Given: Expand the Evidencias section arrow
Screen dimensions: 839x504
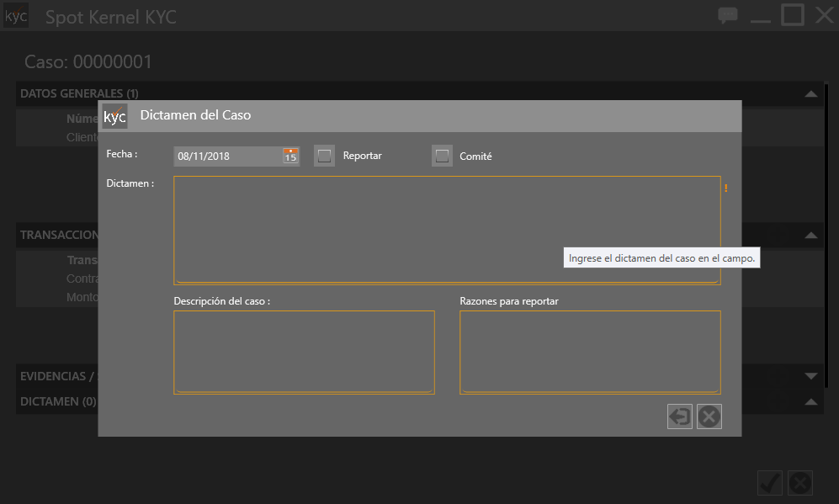Looking at the screenshot, I should tap(810, 376).
